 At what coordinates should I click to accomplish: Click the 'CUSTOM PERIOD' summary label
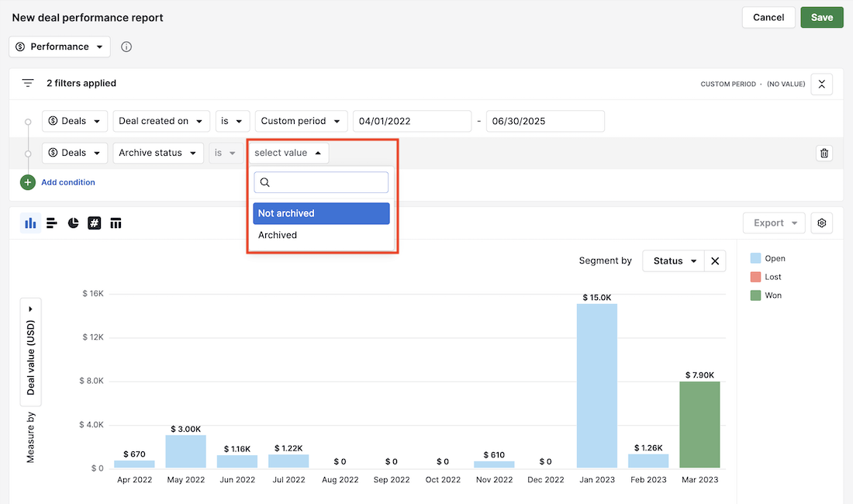[x=728, y=85]
